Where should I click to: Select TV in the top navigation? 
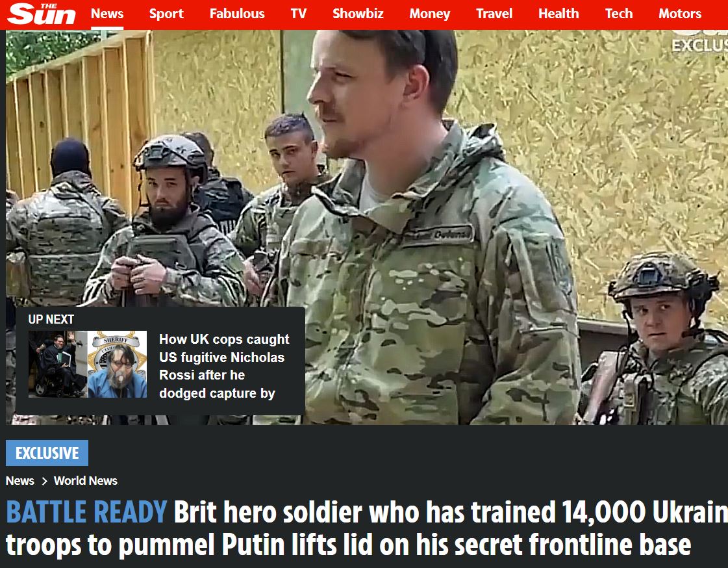tap(299, 14)
